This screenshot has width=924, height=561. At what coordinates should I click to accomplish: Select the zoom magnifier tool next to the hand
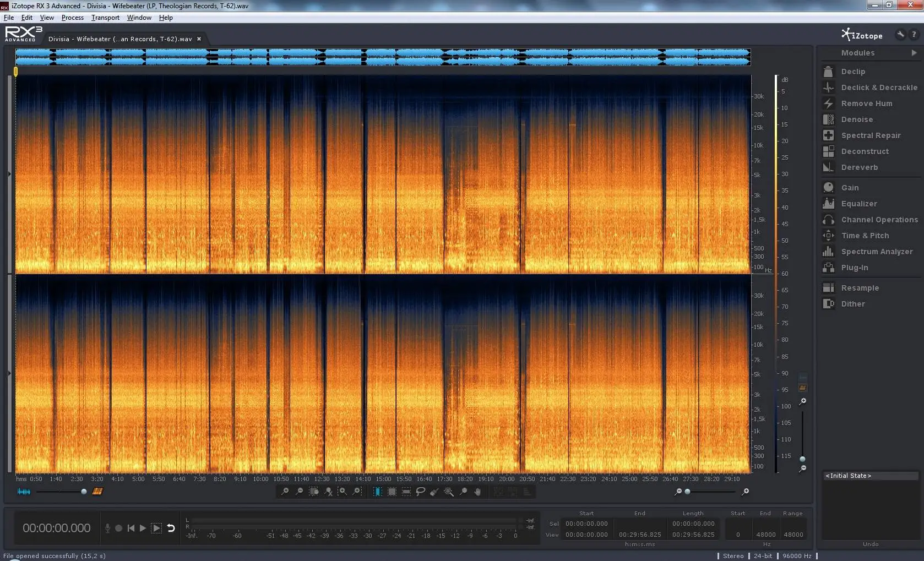[463, 492]
